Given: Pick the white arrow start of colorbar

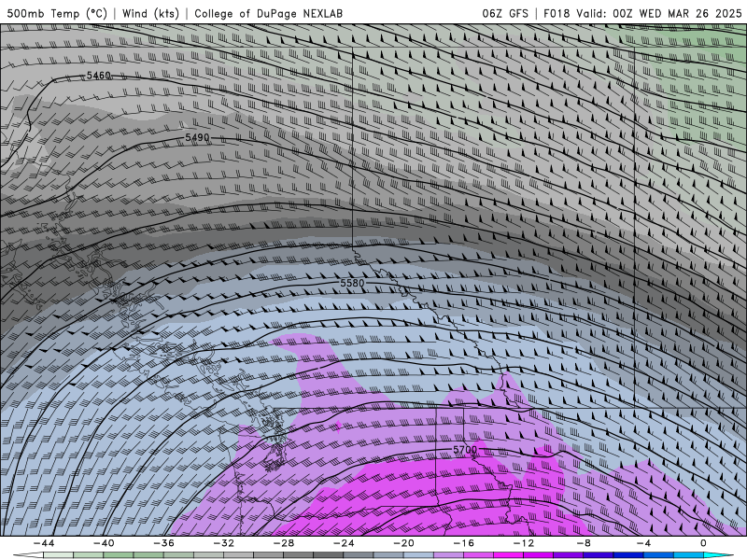Looking at the screenshot, I should pos(28,555).
